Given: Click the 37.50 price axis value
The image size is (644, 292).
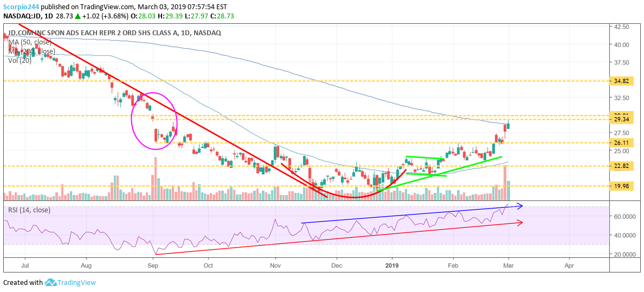Looking at the screenshot, I should tap(621, 62).
